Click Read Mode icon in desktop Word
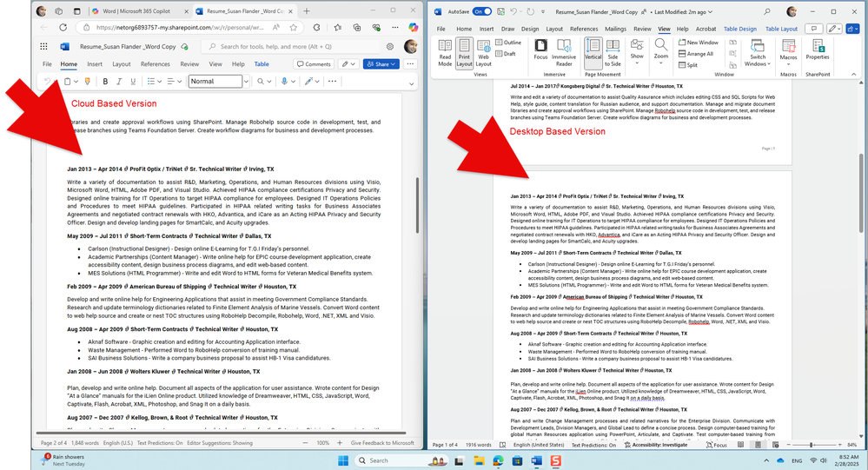This screenshot has width=868, height=470. point(445,53)
